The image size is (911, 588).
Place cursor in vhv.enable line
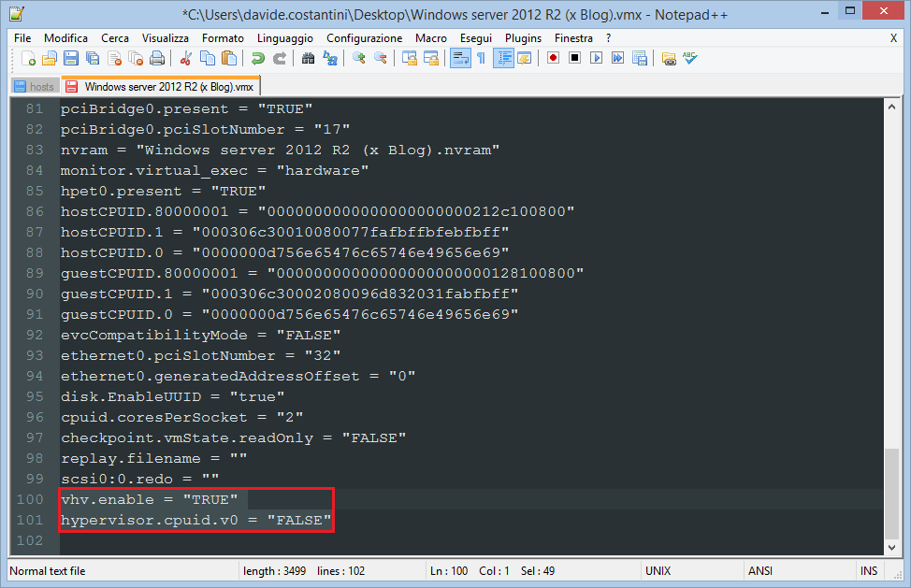coord(150,500)
